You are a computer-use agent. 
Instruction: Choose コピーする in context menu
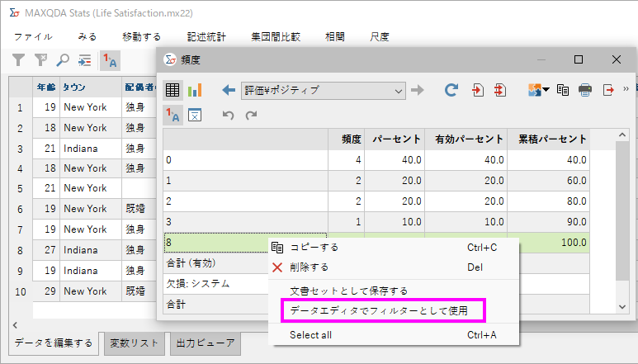[394, 248]
